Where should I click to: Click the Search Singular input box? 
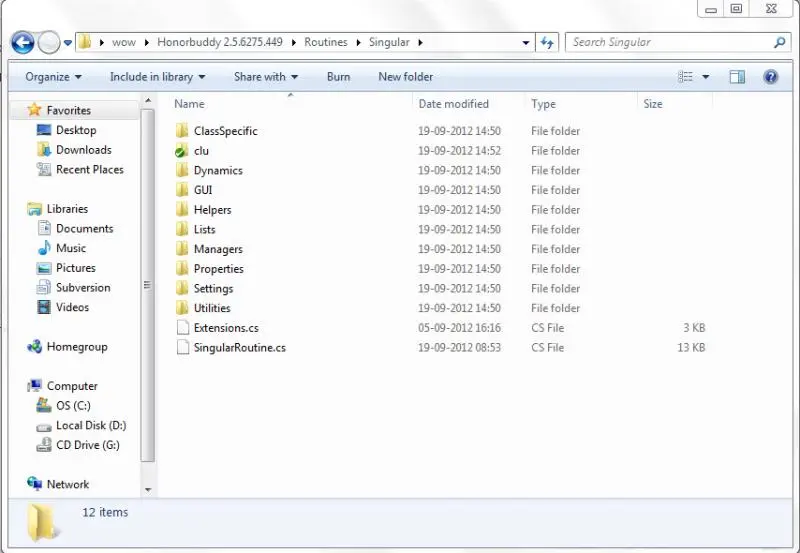(x=670, y=43)
